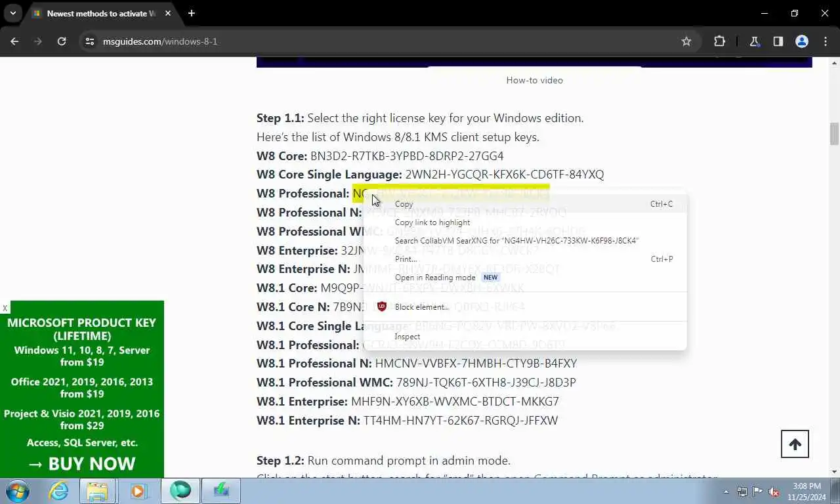This screenshot has height=504, width=840.
Task: Open Windows Media Player from taskbar
Action: [x=138, y=490]
